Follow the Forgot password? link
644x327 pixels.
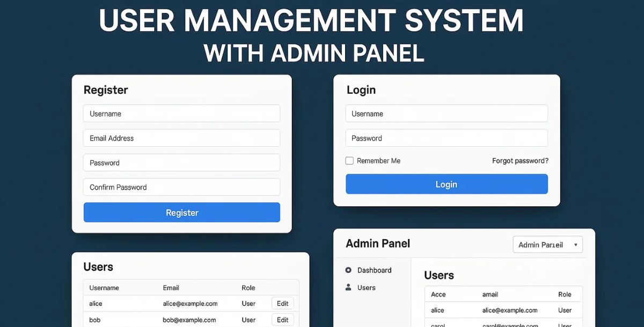[520, 161]
